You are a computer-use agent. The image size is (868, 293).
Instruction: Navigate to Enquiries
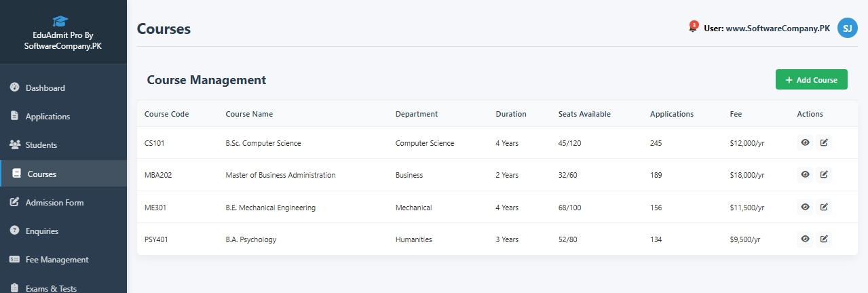[63, 231]
